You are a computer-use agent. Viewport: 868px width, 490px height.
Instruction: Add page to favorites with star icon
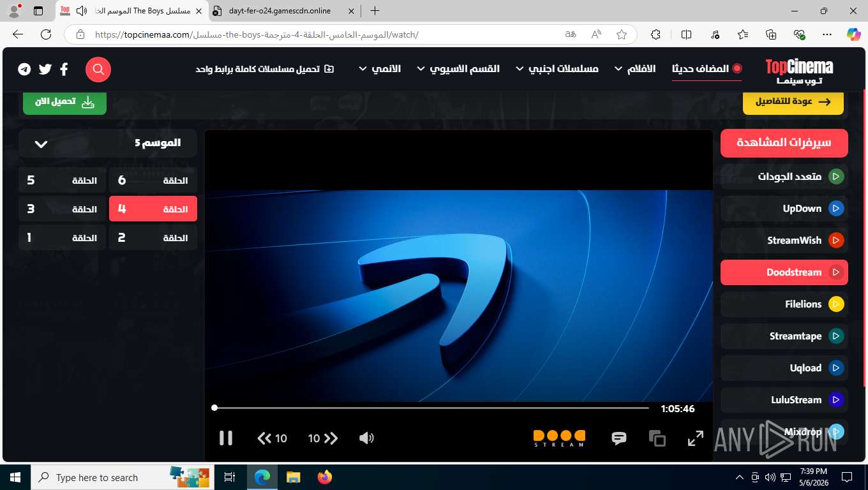pos(622,34)
